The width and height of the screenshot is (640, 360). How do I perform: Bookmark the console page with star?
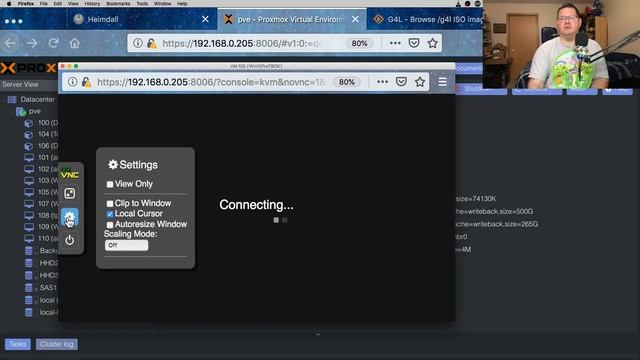pos(420,82)
